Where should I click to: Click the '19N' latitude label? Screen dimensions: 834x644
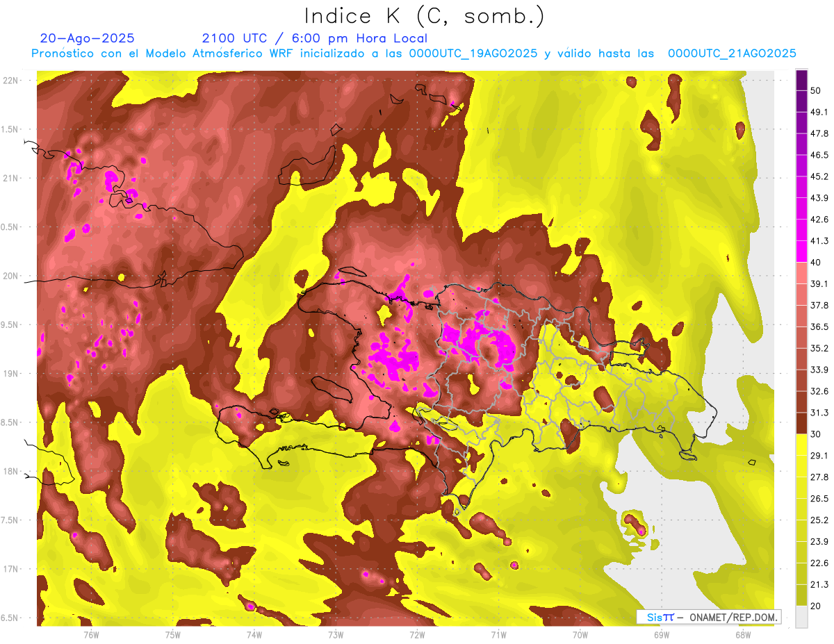coord(12,374)
